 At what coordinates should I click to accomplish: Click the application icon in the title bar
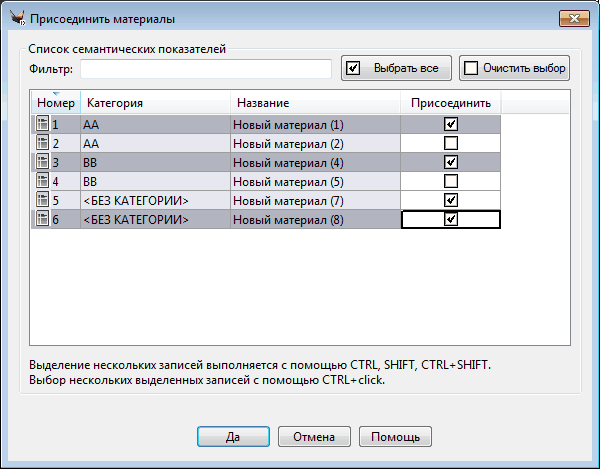tap(15, 18)
